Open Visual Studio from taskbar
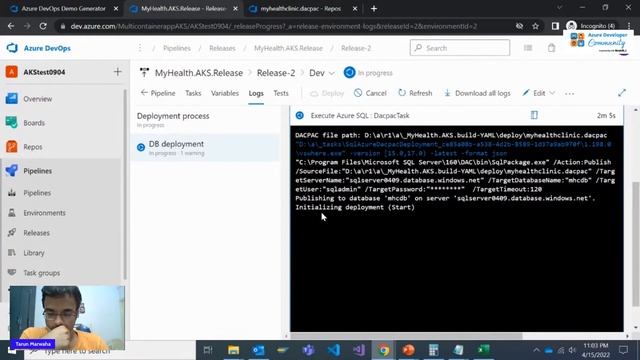Viewport: 640px width, 360px height. [358, 350]
